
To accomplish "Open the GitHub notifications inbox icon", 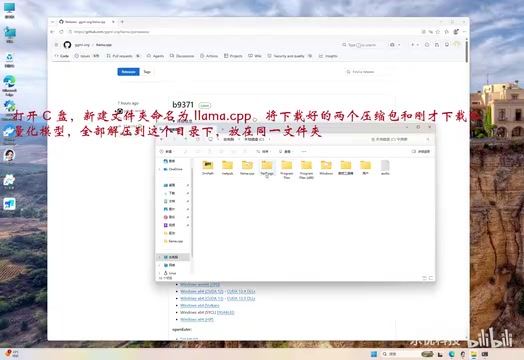I will (447, 45).
